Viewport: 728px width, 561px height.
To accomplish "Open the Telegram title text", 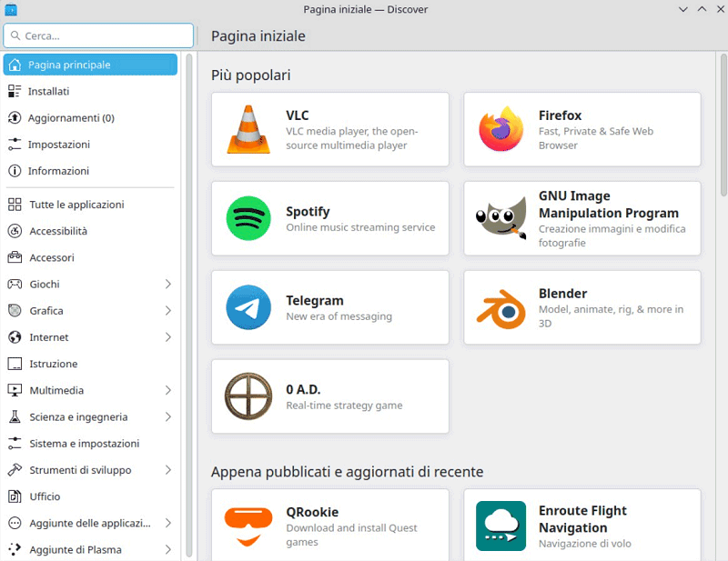I will [x=315, y=300].
